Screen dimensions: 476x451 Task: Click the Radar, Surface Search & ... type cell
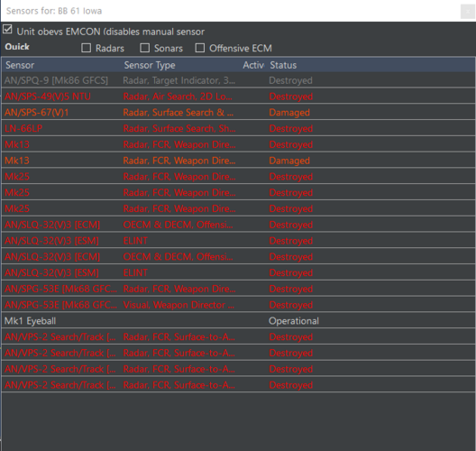(x=178, y=113)
